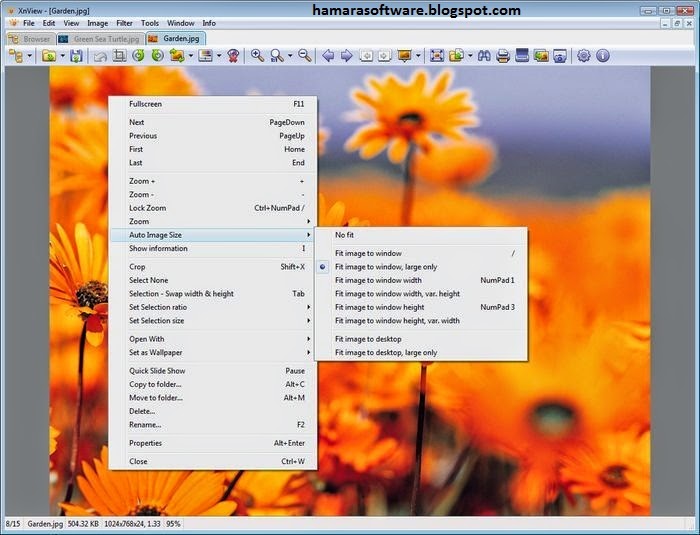Expand the Zoom submenu
This screenshot has height=535, width=700.
click(213, 222)
